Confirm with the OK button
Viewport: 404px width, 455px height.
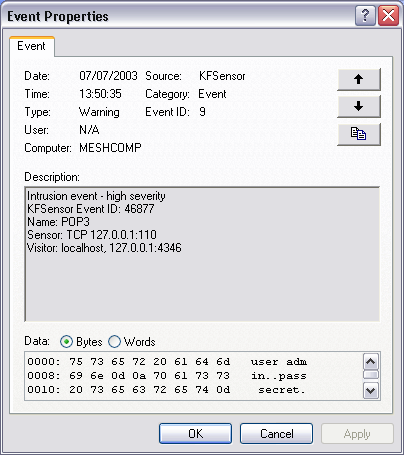point(195,434)
